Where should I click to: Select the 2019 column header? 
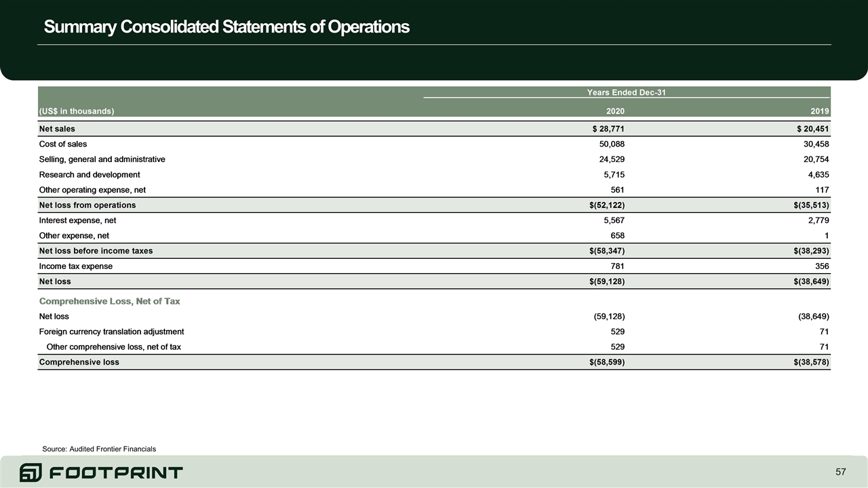point(819,111)
